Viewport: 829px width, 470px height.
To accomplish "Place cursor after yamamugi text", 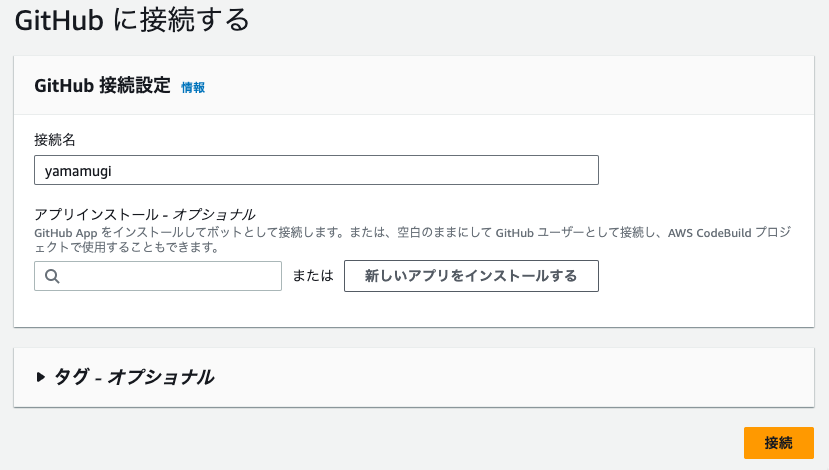I will (x=113, y=171).
